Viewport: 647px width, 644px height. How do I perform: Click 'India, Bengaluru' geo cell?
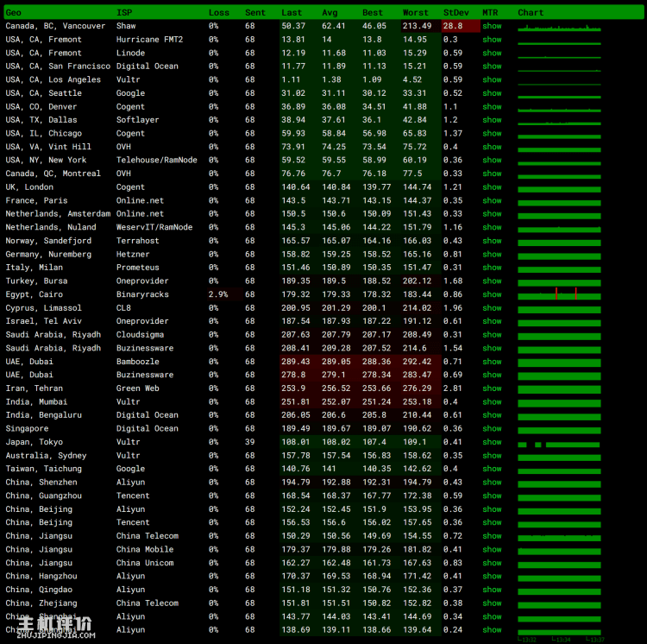tap(44, 415)
